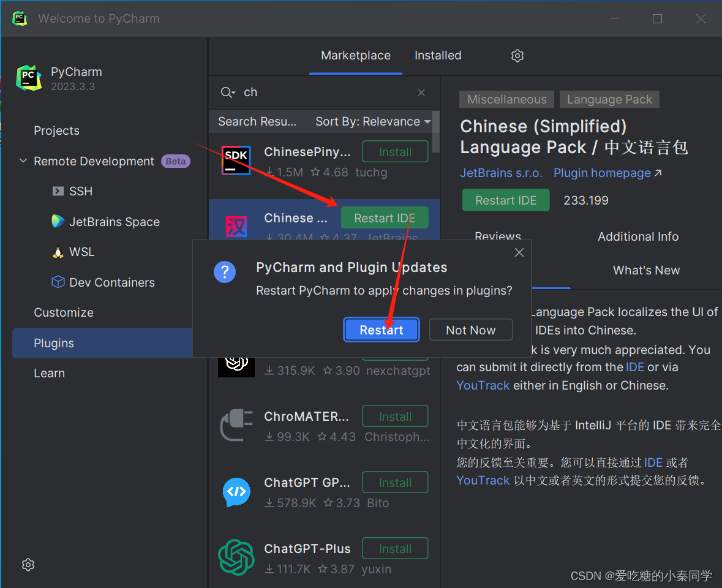This screenshot has height=588, width=722.
Task: Select SSH under Remote Development
Action: 81,191
